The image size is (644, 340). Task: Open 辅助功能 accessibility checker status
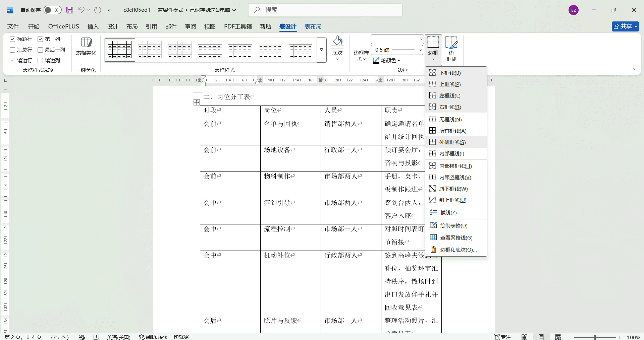pos(164,337)
